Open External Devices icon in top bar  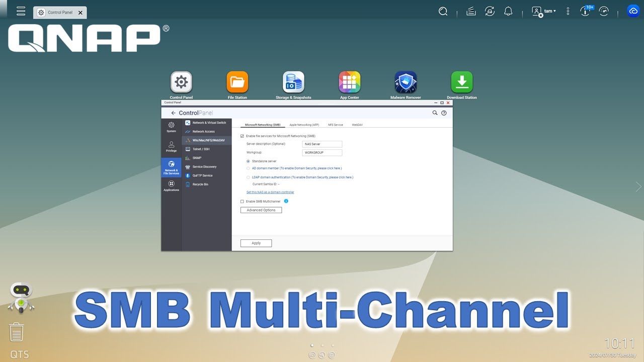[x=490, y=11]
